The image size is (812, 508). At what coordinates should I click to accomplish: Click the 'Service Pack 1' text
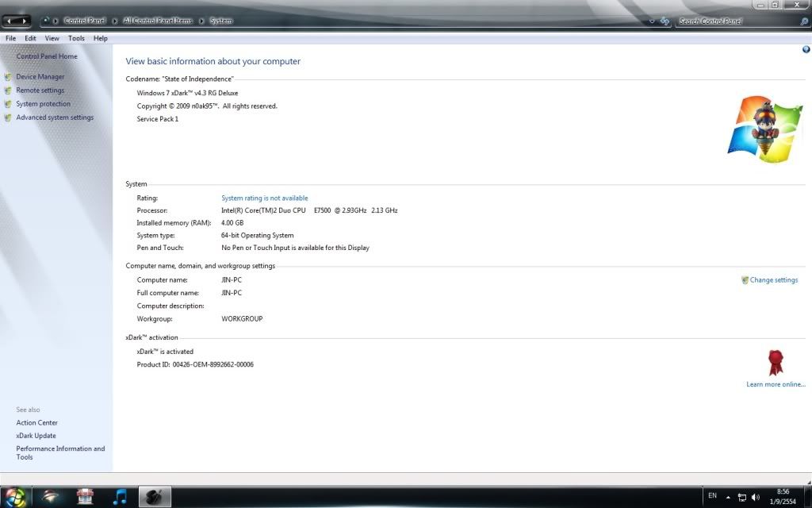[x=158, y=119]
